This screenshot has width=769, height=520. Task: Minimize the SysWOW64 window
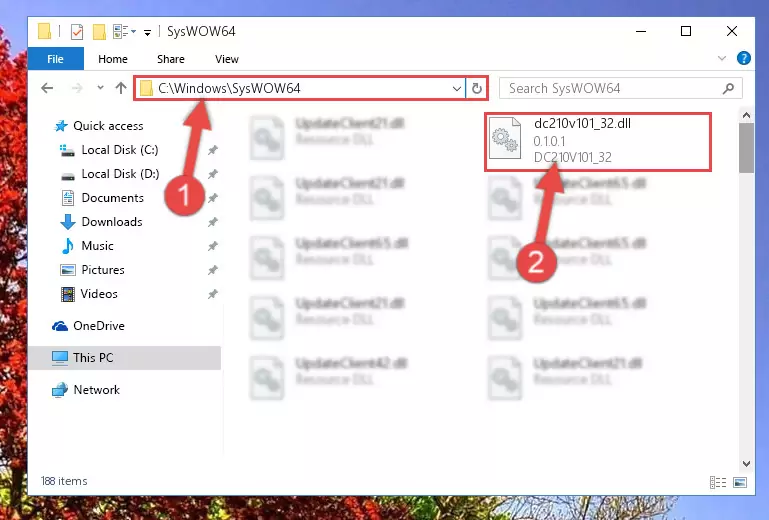[641, 31]
